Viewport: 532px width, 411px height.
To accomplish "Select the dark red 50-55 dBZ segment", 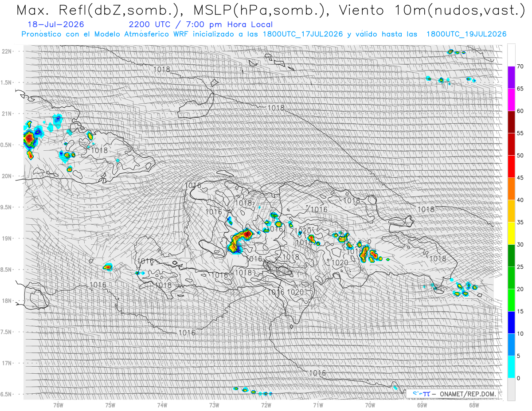I will pyautogui.click(x=511, y=144).
